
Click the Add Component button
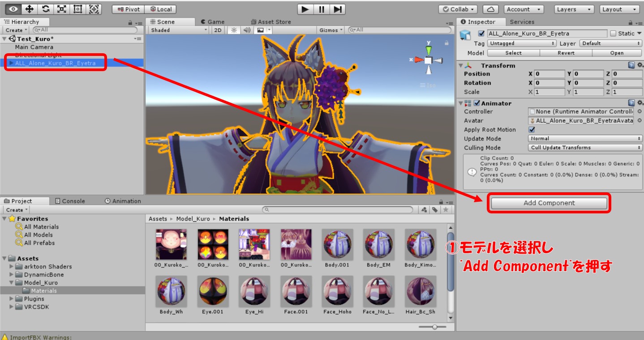point(549,203)
